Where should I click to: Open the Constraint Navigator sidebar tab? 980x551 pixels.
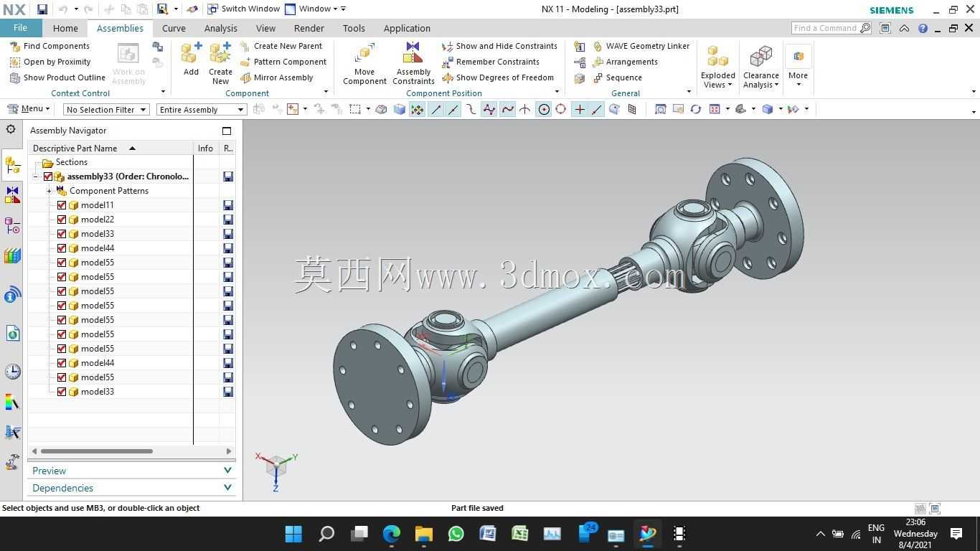(x=12, y=195)
